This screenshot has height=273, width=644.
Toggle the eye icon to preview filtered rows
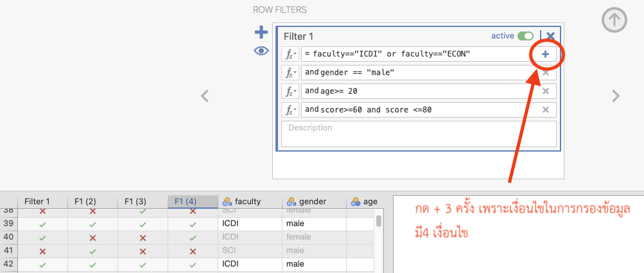tap(261, 51)
